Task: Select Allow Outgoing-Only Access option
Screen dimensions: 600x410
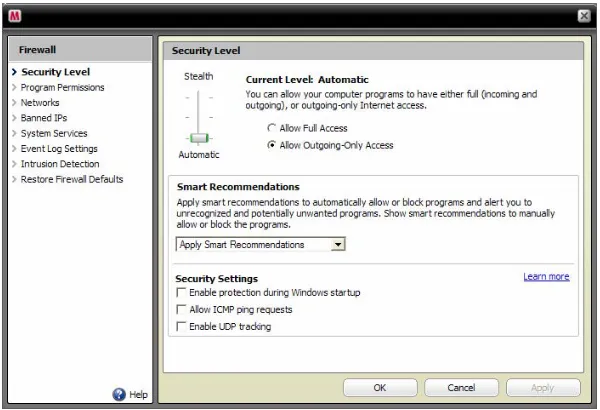Action: coord(271,145)
